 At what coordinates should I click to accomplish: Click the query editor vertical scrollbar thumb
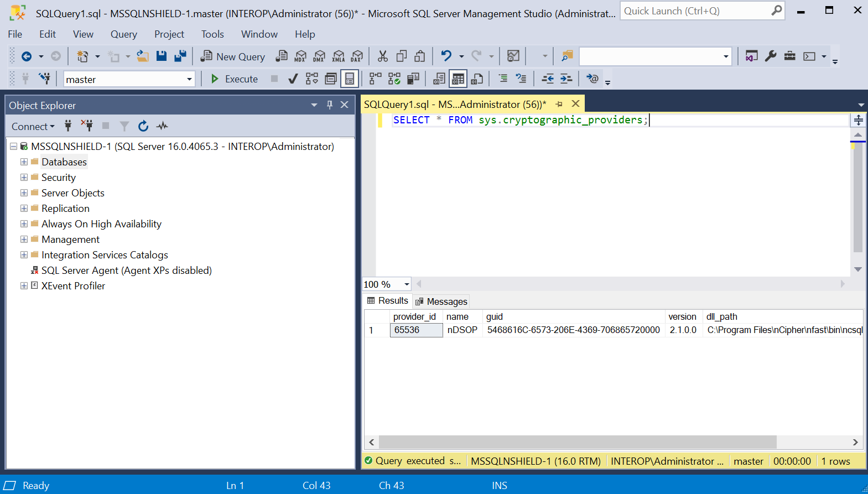[x=858, y=198]
